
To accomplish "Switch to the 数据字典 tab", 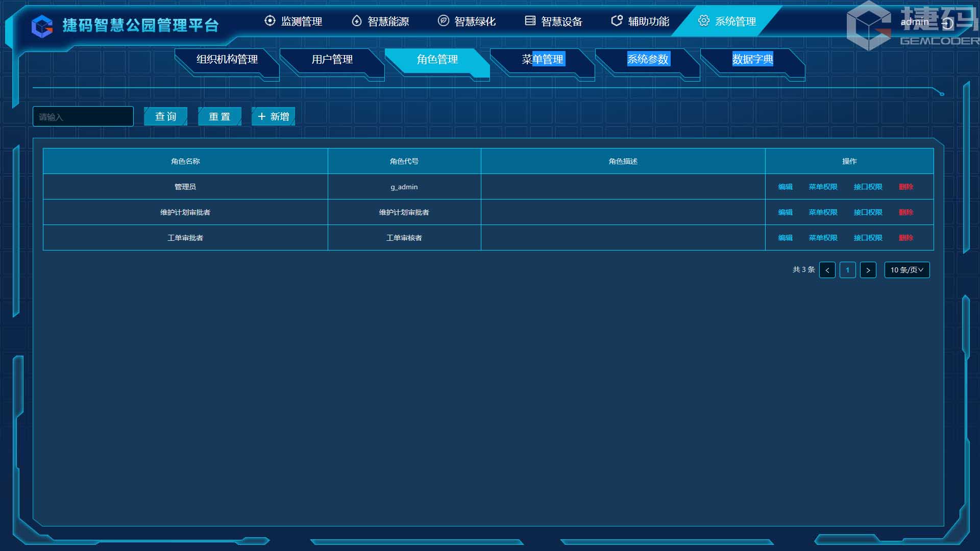I will click(752, 60).
